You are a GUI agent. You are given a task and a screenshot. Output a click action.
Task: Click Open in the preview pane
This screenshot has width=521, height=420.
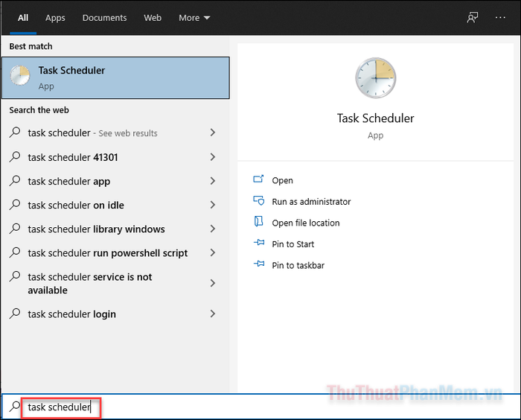pos(282,180)
